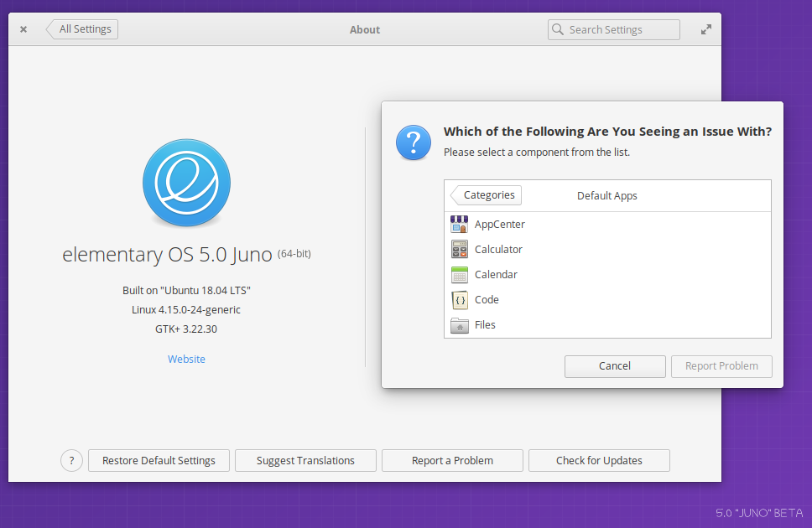Click the magnifier icon in Search Settings
This screenshot has height=528, width=812.
click(557, 29)
